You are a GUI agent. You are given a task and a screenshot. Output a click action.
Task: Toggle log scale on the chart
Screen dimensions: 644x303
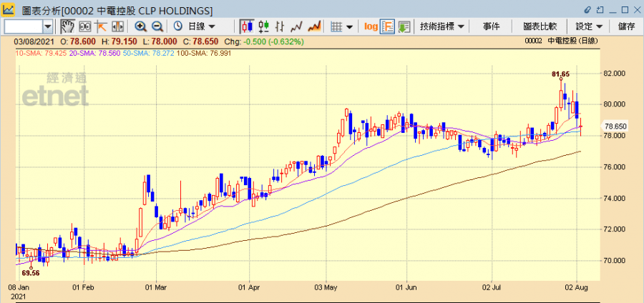tap(371, 26)
